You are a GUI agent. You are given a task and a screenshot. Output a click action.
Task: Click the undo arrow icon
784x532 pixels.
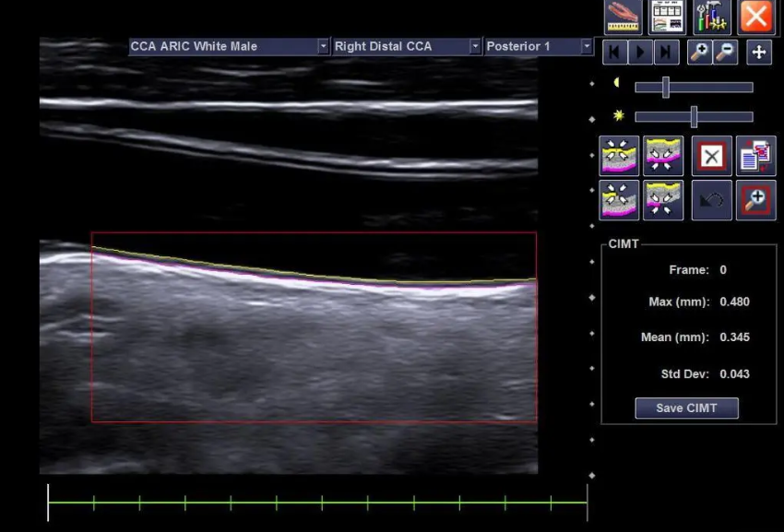[x=711, y=200]
